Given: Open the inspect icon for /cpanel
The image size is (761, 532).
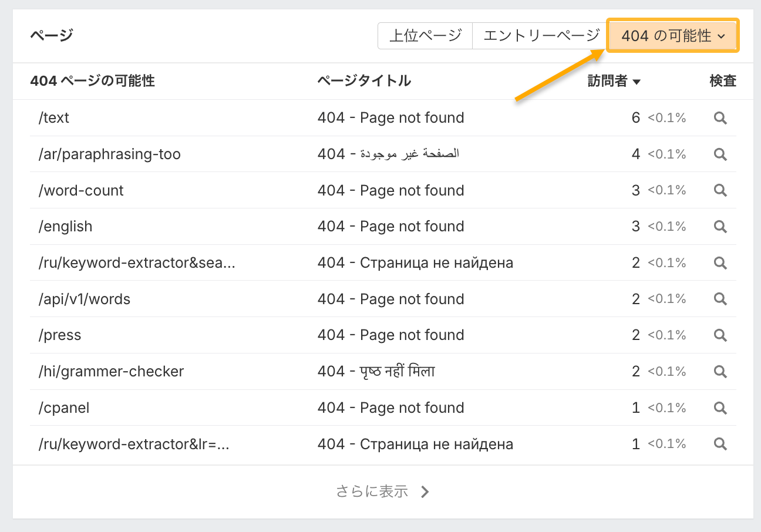Looking at the screenshot, I should click(720, 408).
